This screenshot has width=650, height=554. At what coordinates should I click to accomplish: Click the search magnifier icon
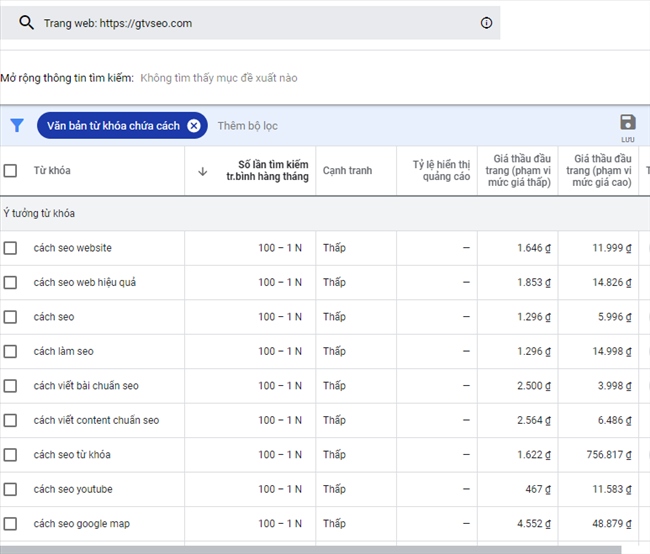click(x=26, y=23)
